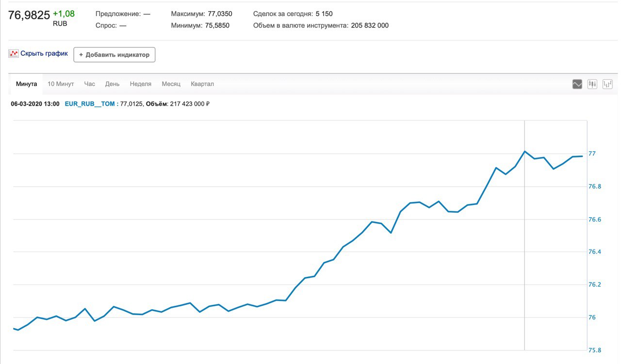
Task: Switch to Неделя interval tab
Action: click(141, 84)
